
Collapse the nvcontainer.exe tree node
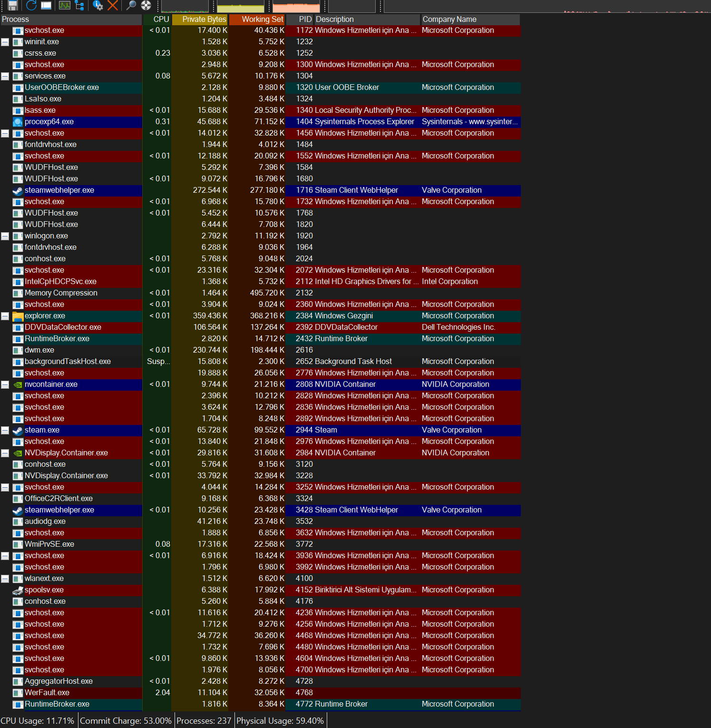[x=5, y=384]
